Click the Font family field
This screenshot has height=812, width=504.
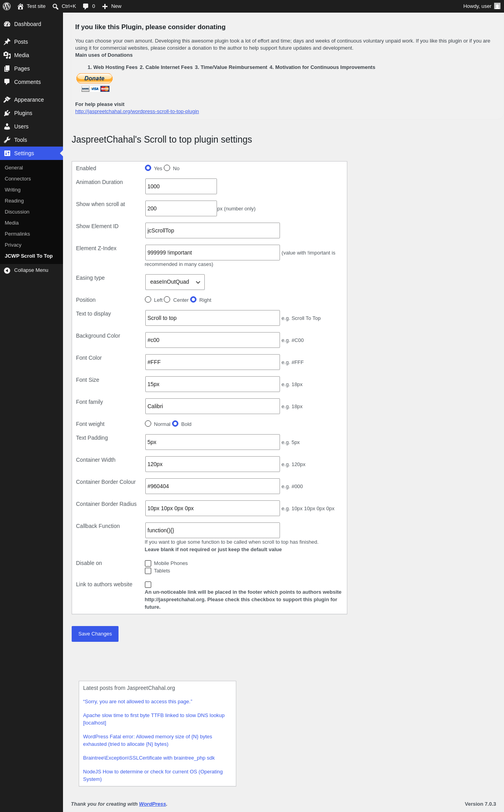click(213, 406)
